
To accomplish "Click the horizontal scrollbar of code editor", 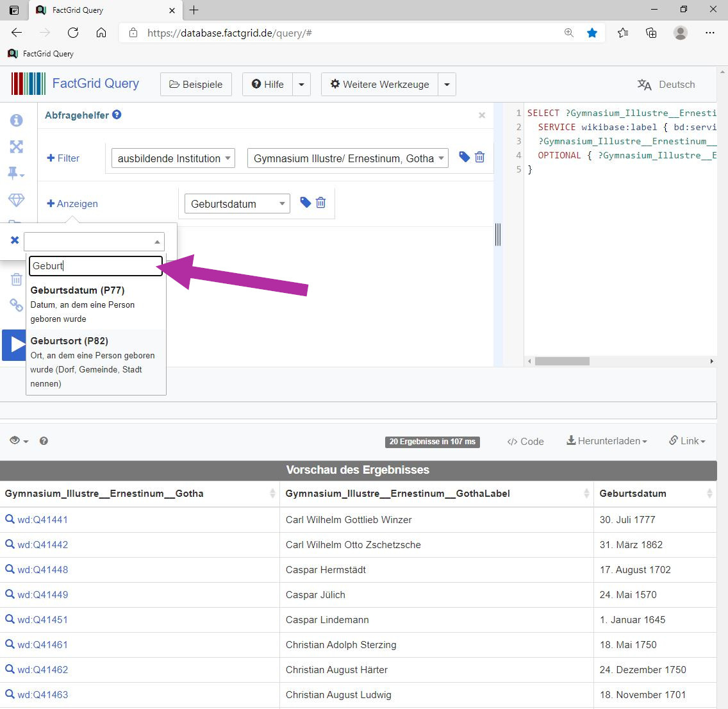I will [x=562, y=362].
